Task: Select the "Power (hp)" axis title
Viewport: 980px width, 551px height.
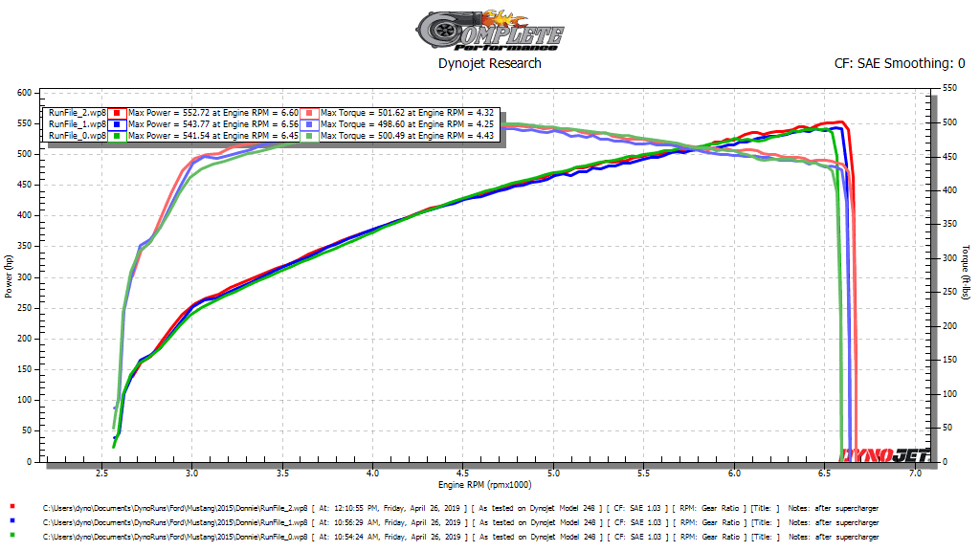Action: (8, 275)
